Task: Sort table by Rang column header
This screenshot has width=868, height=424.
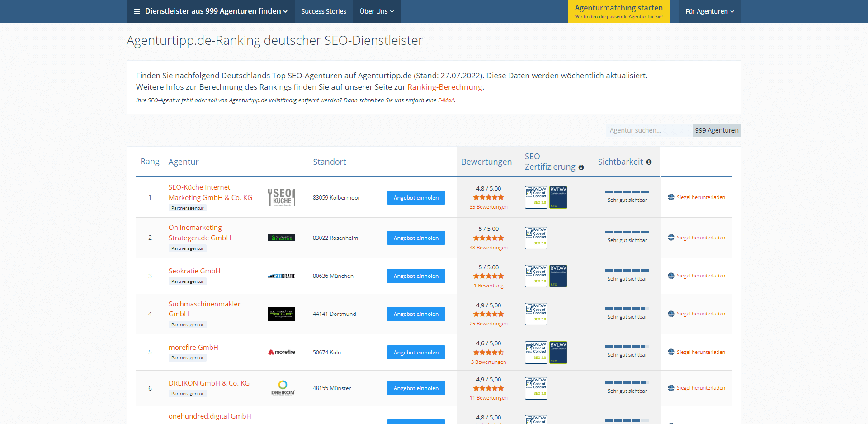Action: (x=150, y=162)
